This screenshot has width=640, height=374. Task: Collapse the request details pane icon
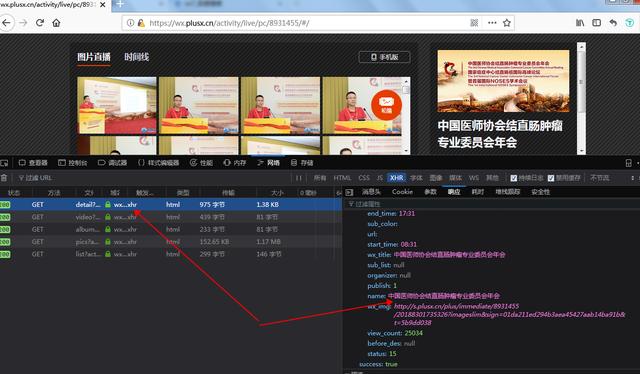349,192
